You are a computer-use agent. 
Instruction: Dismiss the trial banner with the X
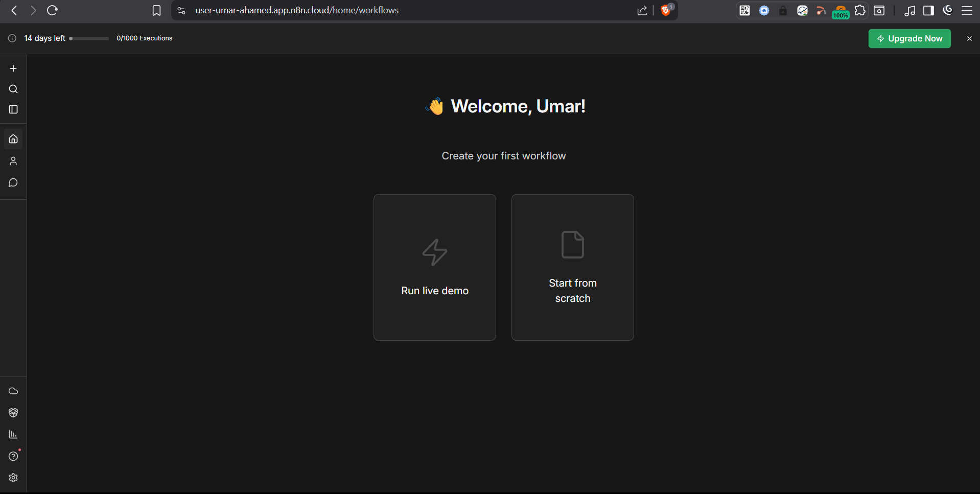point(969,38)
